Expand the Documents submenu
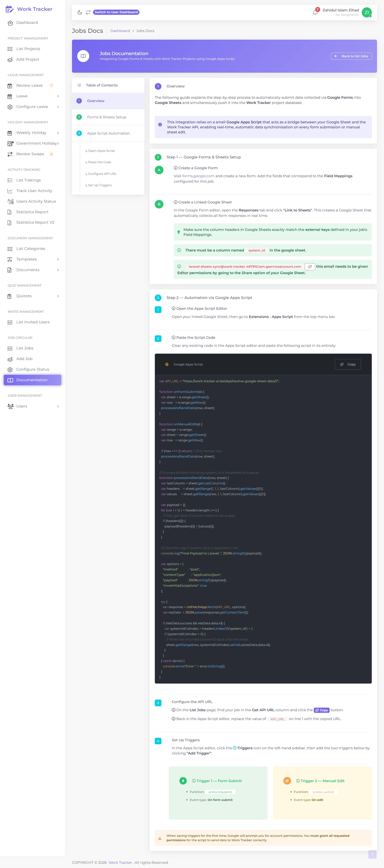The image size is (384, 868). pyautogui.click(x=58, y=270)
